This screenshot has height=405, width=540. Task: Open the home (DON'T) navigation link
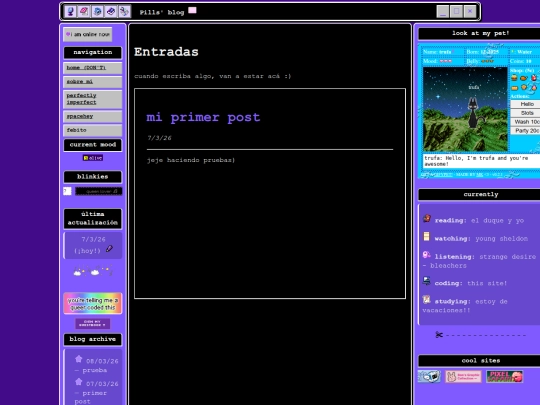tap(93, 68)
